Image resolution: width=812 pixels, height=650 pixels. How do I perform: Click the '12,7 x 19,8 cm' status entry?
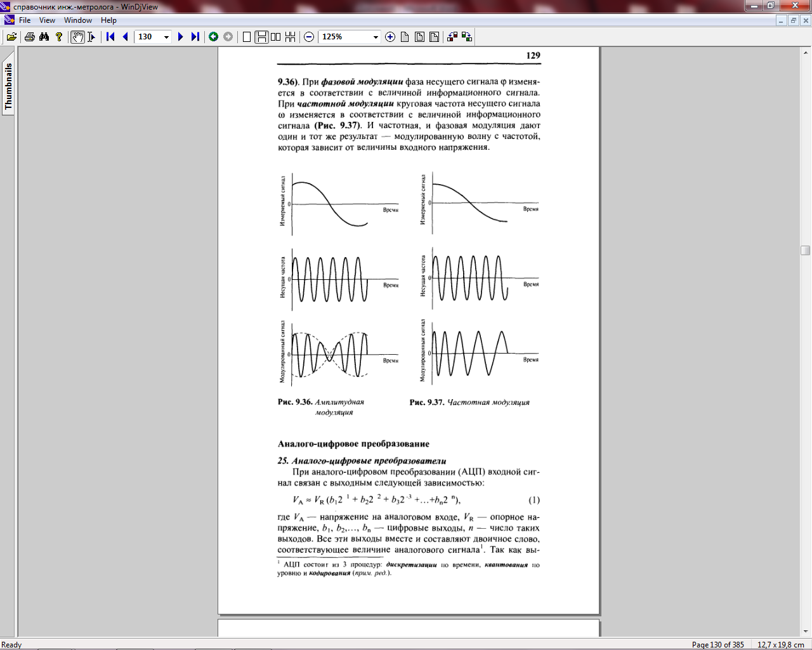(x=780, y=644)
